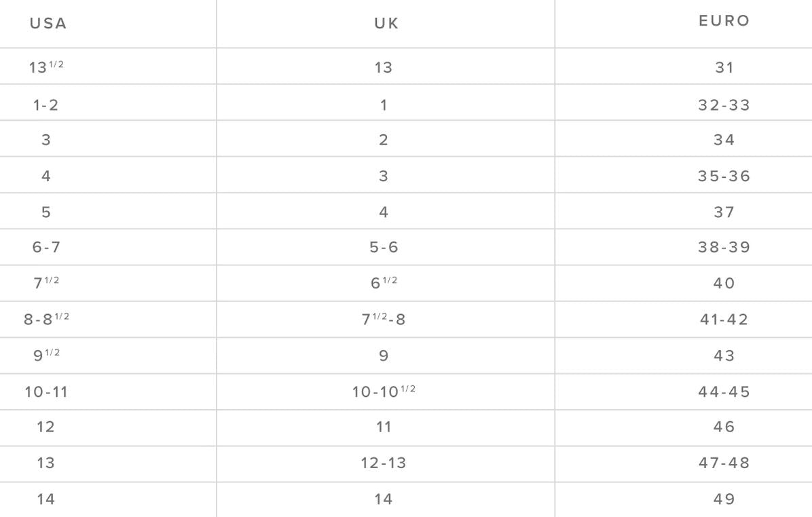Click the USA column header

48,24
